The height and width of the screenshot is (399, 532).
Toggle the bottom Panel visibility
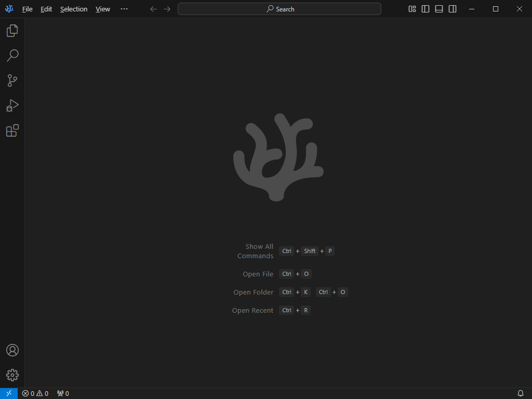coord(439,9)
